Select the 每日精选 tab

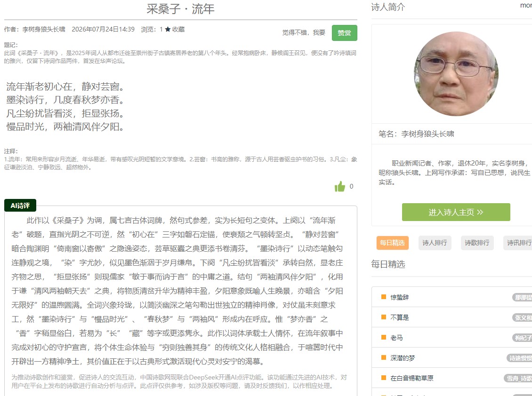click(x=392, y=243)
